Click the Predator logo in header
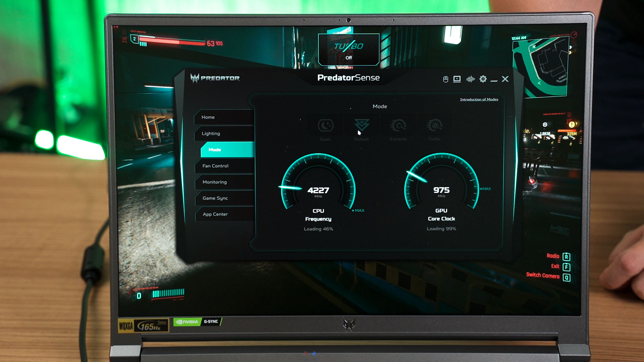Viewport: 644px width, 362px height. (x=215, y=78)
